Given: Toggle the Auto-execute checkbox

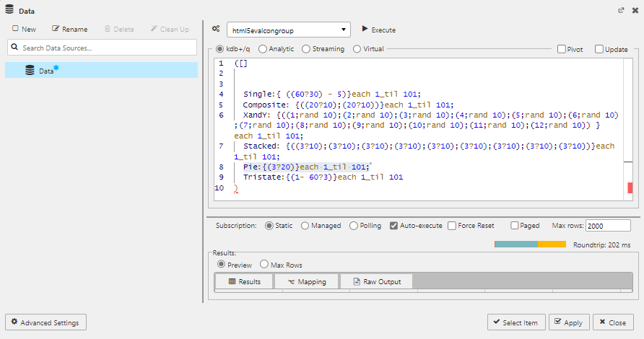Looking at the screenshot, I should (x=393, y=226).
